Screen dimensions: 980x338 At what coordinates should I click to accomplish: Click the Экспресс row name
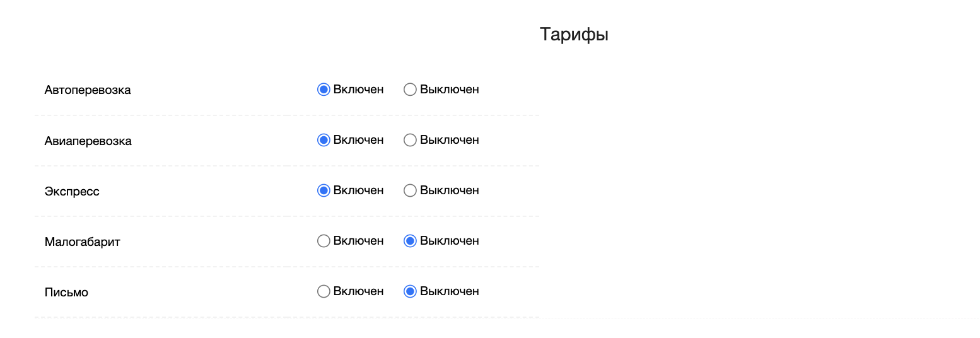click(72, 191)
